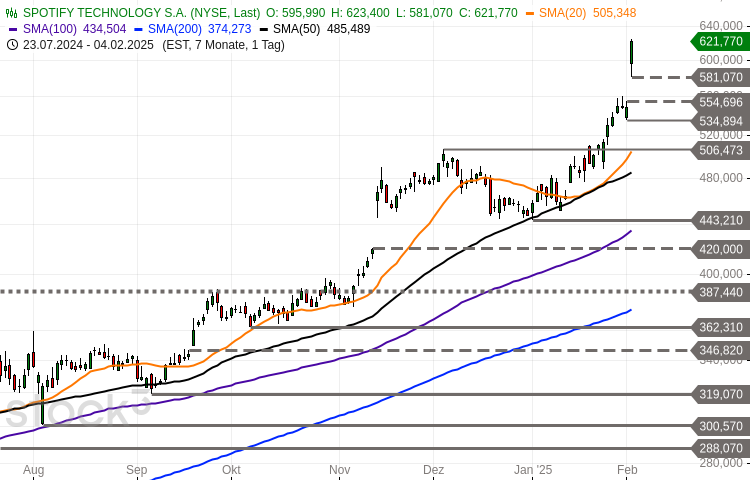The height and width of the screenshot is (480, 750).
Task: Click the 288,070 bottom level label
Action: click(x=720, y=449)
